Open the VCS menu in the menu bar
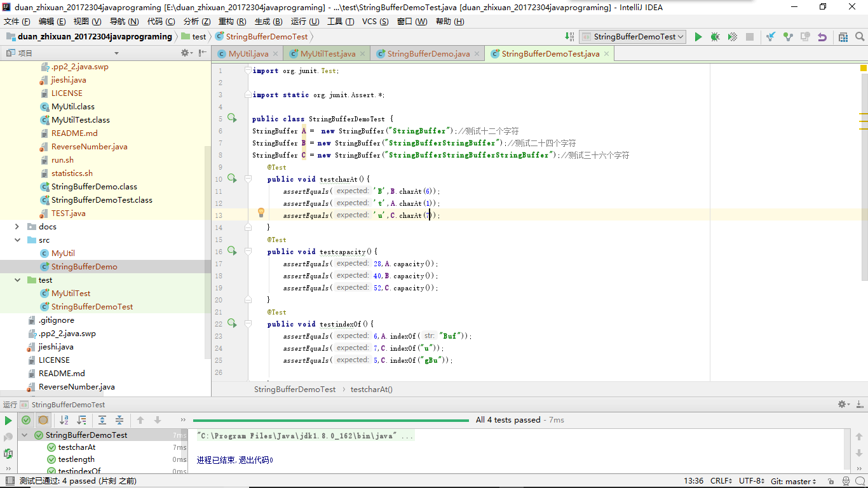Viewport: 868px width, 488px height. [375, 22]
